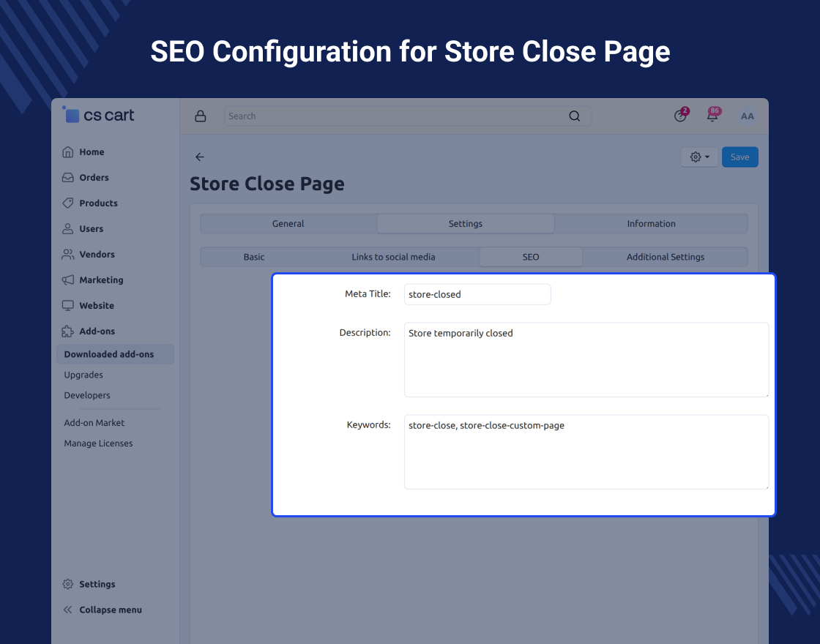
Task: Click the Home sidebar icon
Action: 68,152
